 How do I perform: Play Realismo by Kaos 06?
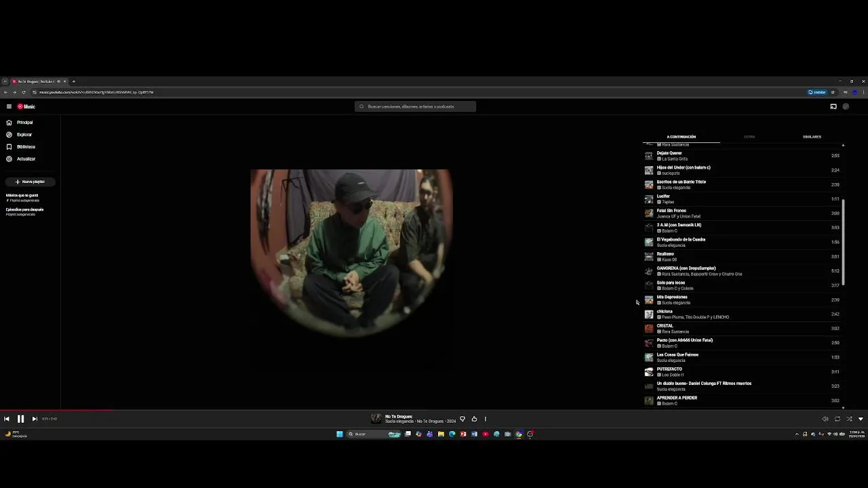pos(741,257)
